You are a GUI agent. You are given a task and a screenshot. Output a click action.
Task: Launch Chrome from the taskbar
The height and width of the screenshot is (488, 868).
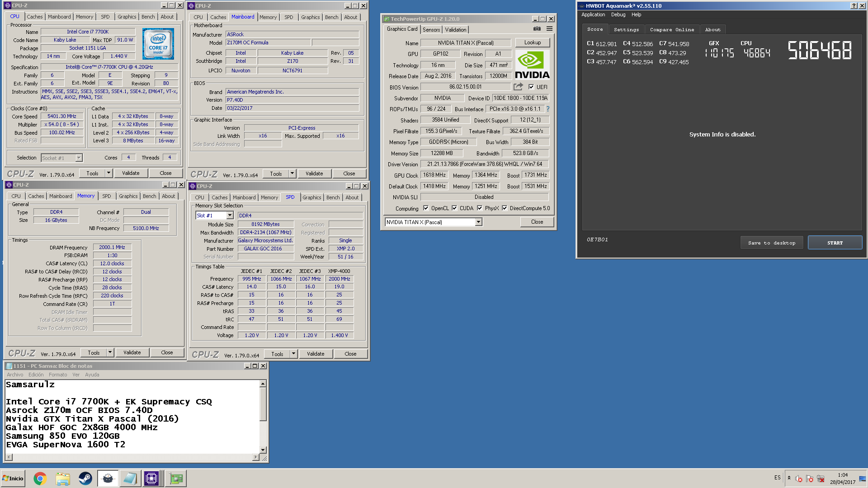pyautogui.click(x=40, y=479)
